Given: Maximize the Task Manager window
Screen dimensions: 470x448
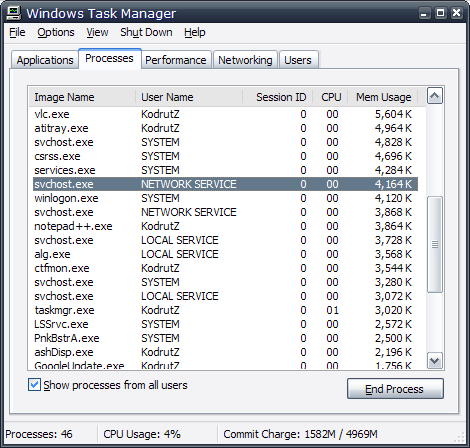Looking at the screenshot, I should click(x=440, y=13).
